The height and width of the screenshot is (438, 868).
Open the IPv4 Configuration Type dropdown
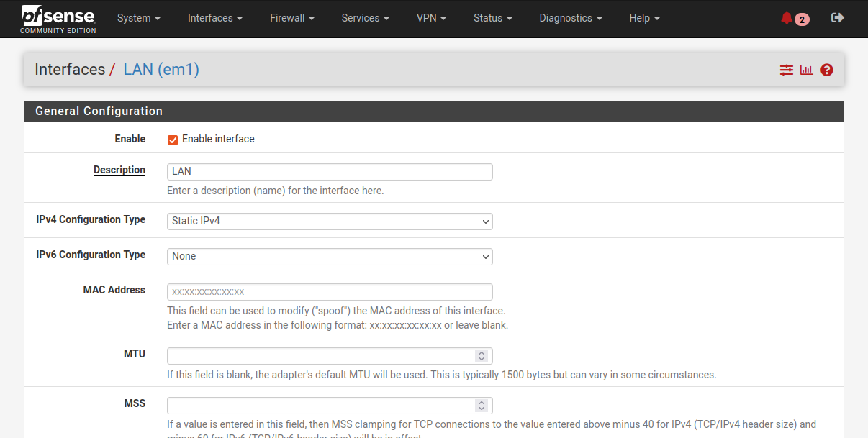coord(330,221)
